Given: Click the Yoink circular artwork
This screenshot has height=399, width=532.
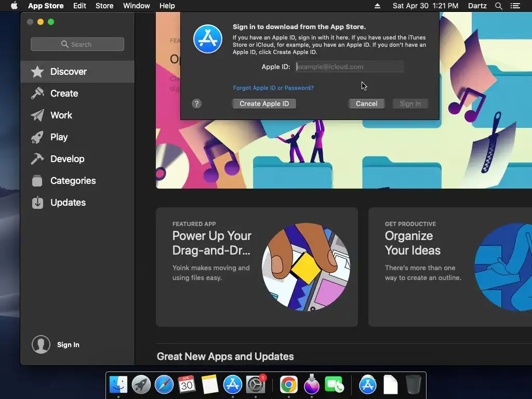Looking at the screenshot, I should 306,267.
